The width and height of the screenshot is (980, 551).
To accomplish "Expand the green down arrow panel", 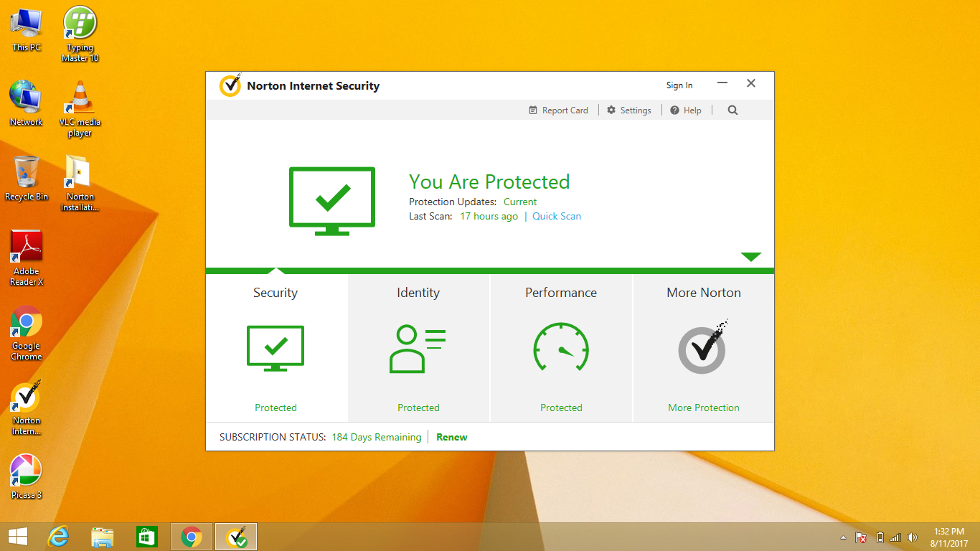I will 750,257.
